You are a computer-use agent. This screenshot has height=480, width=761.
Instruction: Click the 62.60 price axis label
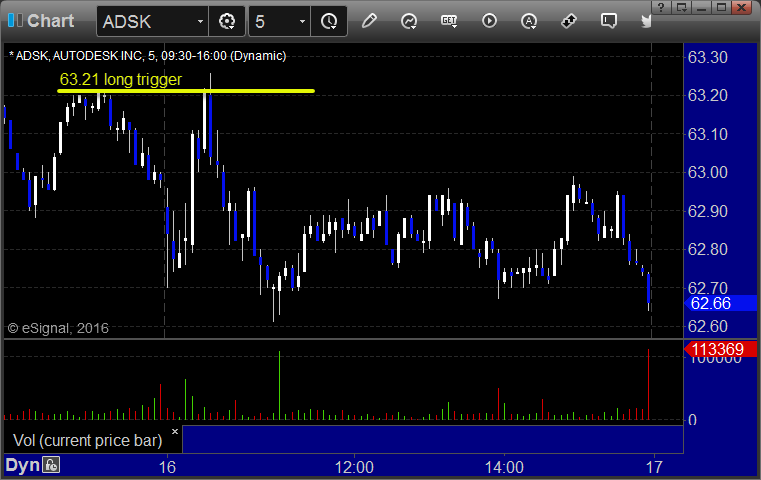point(708,326)
